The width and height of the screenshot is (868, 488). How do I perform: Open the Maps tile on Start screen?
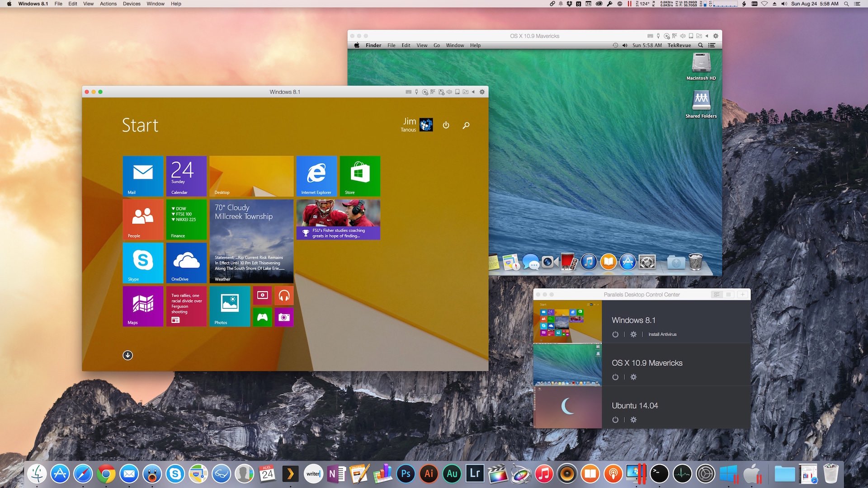[143, 306]
